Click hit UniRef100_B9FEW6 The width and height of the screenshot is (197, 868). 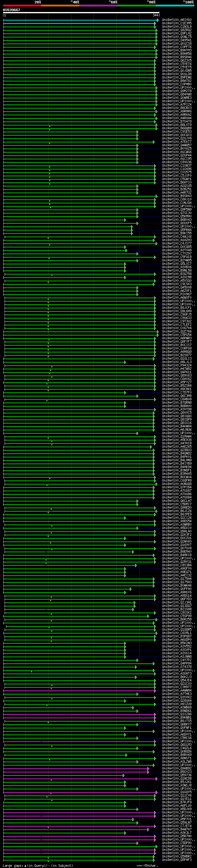[x=177, y=77]
